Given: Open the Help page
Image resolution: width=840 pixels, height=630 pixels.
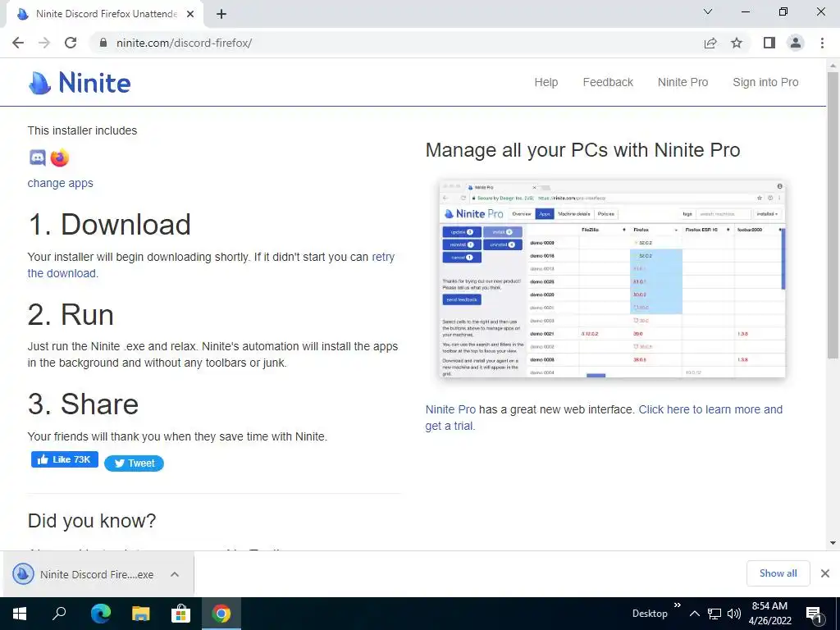Looking at the screenshot, I should click(x=546, y=83).
